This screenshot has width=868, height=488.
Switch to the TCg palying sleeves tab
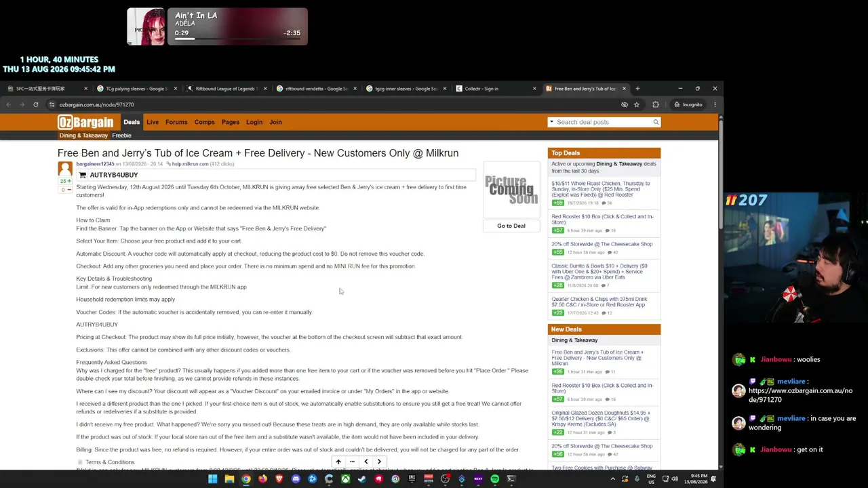point(137,89)
